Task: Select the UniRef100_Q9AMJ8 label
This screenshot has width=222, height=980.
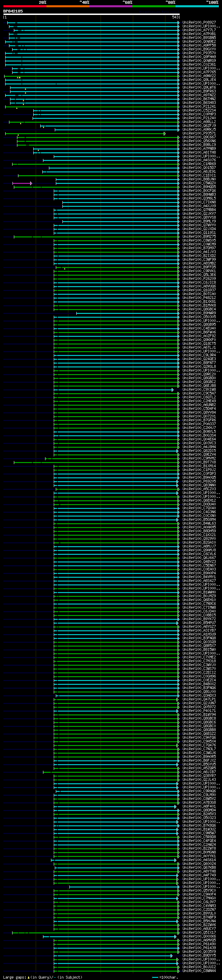Action: tap(199, 550)
